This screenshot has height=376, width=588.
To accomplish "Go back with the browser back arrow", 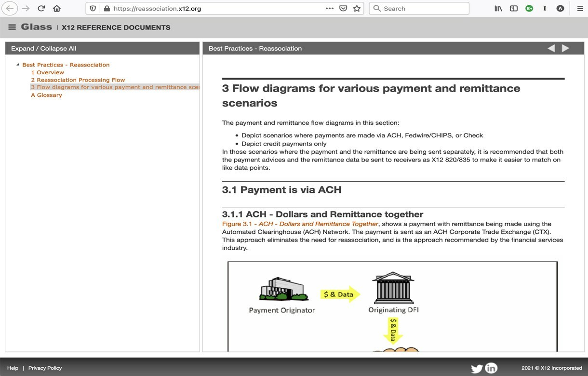I will pos(10,8).
